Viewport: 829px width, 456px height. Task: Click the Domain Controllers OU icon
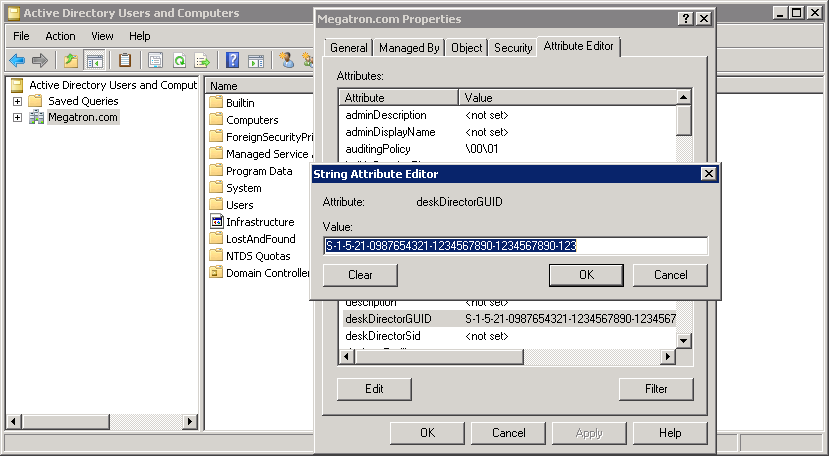(x=216, y=272)
